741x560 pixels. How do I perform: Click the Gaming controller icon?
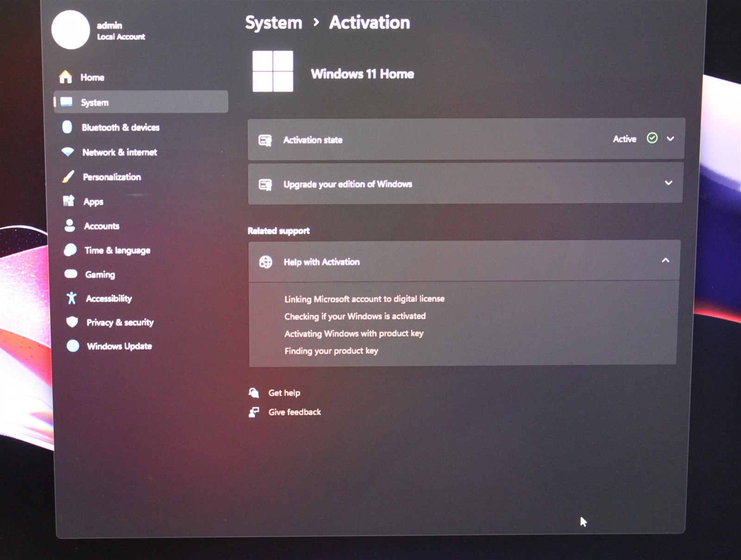coord(71,274)
